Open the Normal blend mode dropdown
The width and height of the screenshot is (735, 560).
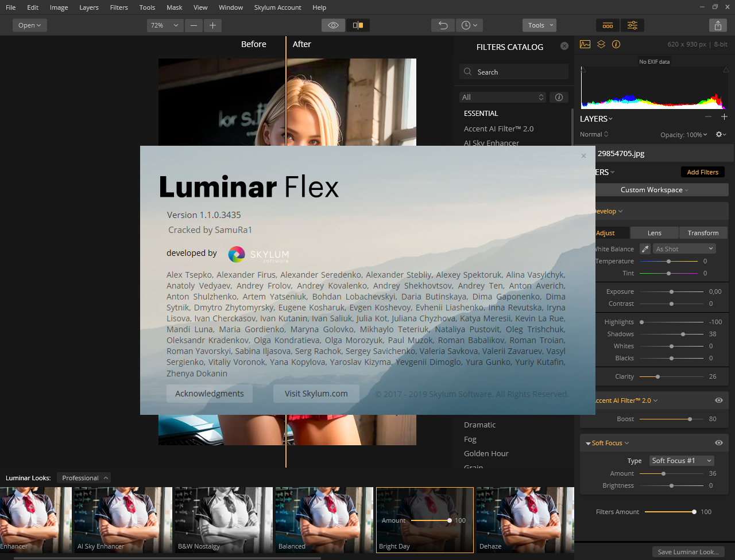(x=594, y=134)
